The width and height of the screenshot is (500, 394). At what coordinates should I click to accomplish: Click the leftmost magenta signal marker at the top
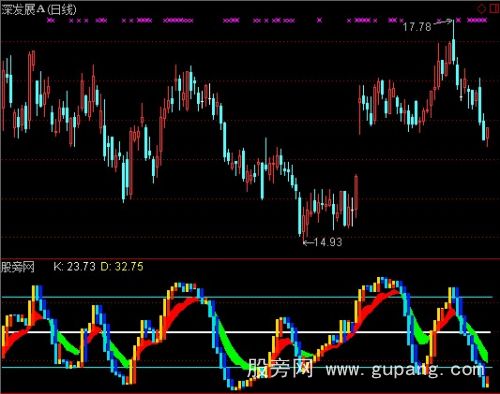[50, 20]
